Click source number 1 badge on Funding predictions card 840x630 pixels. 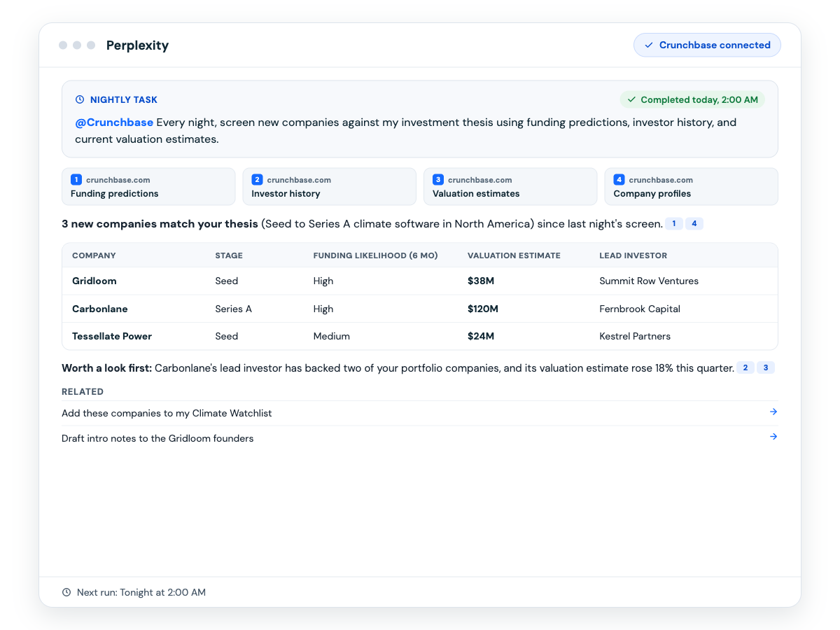pos(76,180)
